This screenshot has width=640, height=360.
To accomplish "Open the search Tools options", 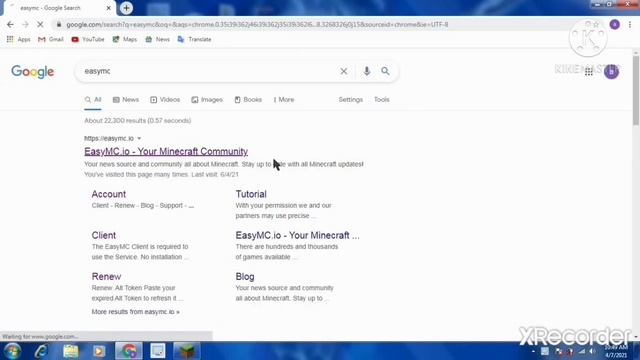I will [382, 100].
